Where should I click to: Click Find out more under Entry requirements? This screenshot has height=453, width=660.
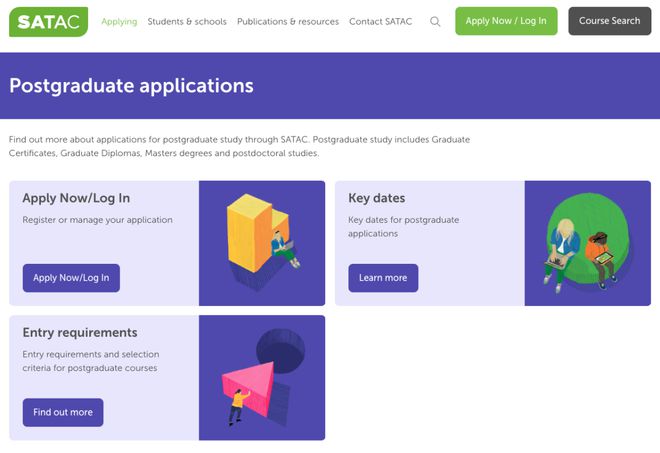63,412
